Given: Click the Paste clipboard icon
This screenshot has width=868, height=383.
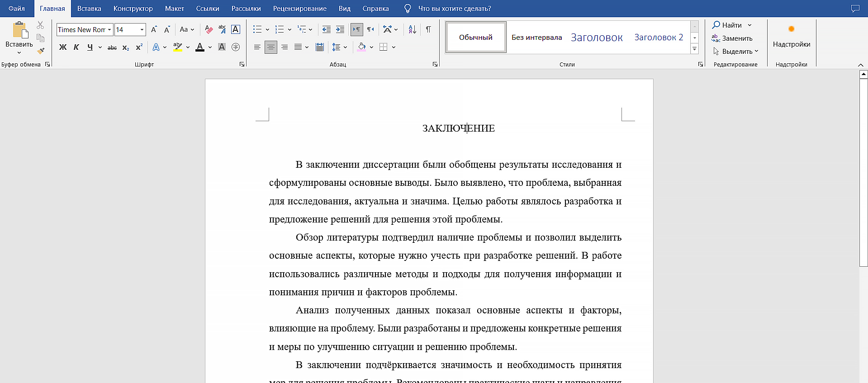Looking at the screenshot, I should [20, 30].
